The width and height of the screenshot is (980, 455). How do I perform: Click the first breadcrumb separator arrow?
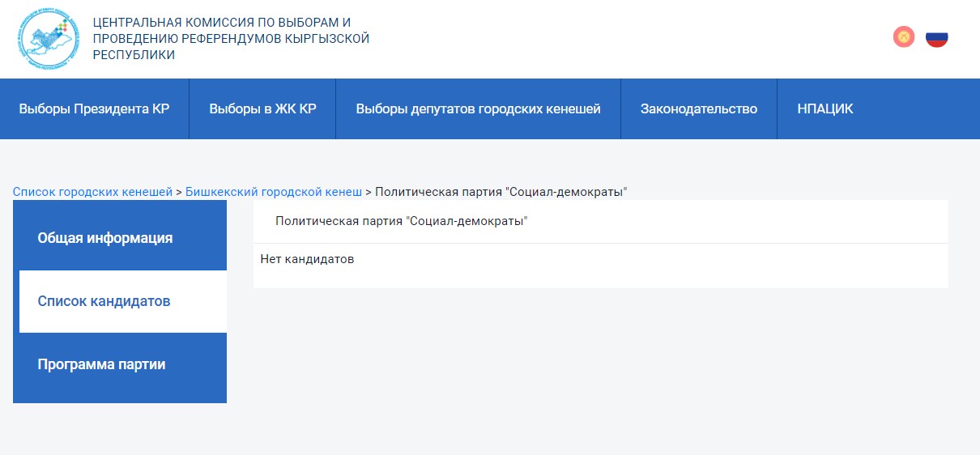pos(179,192)
